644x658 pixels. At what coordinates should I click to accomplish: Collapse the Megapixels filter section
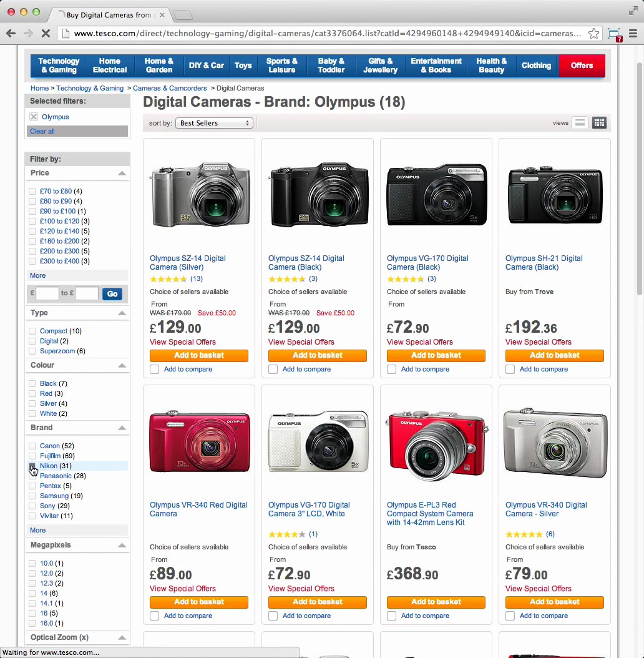[x=122, y=545]
